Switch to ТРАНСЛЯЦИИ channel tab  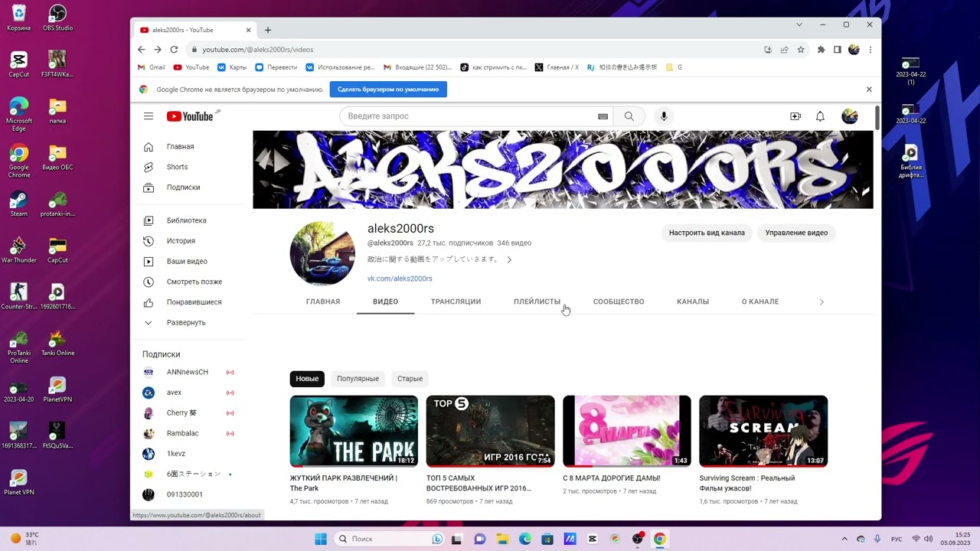point(456,302)
